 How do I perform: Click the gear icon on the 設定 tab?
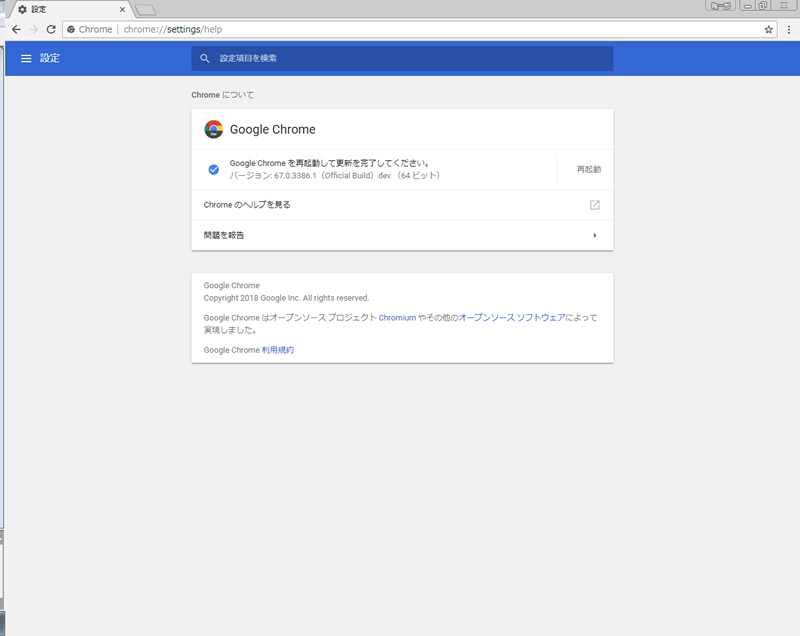[22, 9]
